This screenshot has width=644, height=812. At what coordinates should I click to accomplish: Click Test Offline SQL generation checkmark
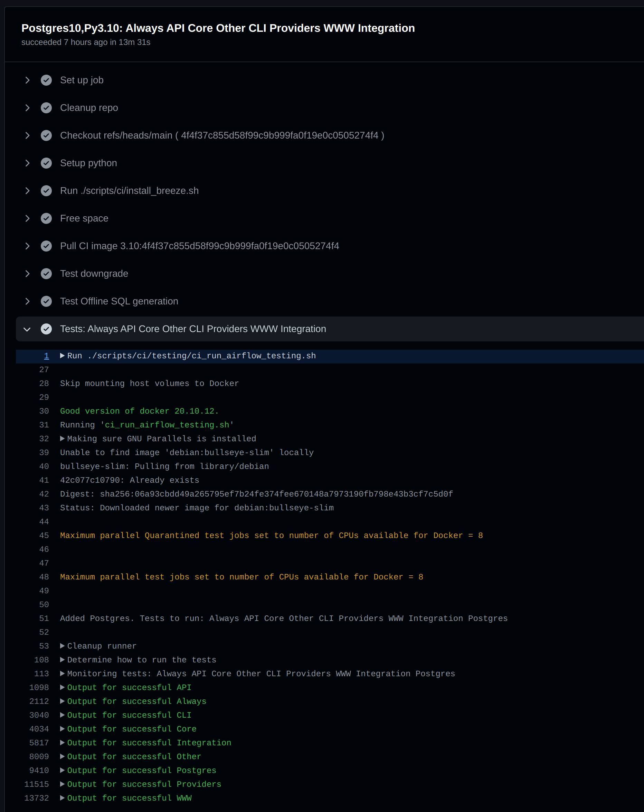point(46,301)
